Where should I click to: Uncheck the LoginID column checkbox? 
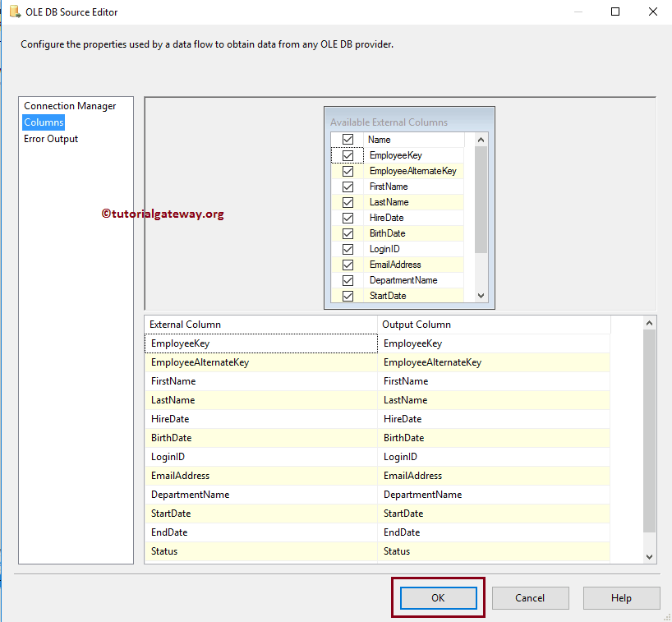point(347,248)
